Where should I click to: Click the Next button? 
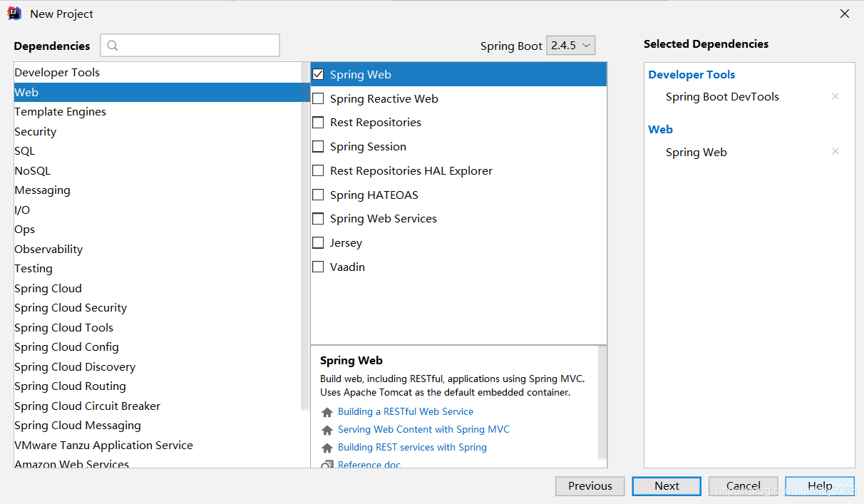pyautogui.click(x=667, y=486)
